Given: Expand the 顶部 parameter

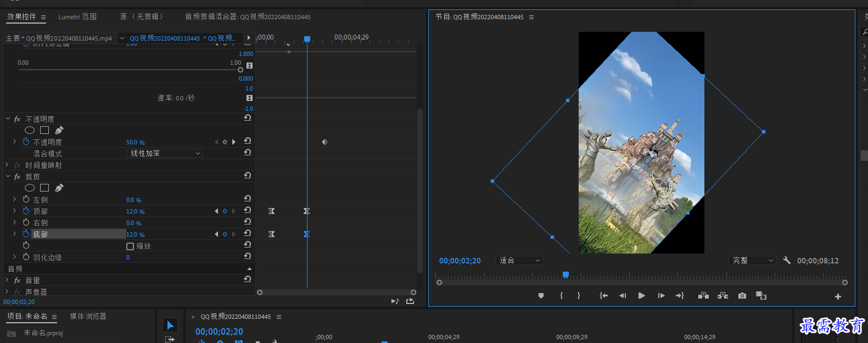Looking at the screenshot, I should tap(15, 211).
